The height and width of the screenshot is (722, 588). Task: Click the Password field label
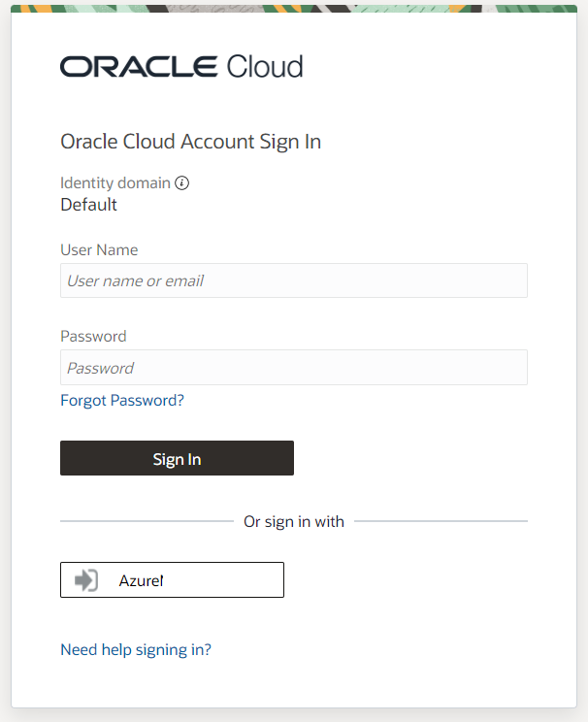pos(93,337)
